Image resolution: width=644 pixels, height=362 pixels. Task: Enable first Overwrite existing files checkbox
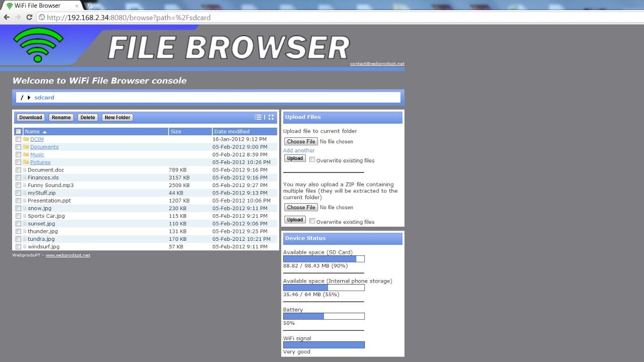pos(312,160)
